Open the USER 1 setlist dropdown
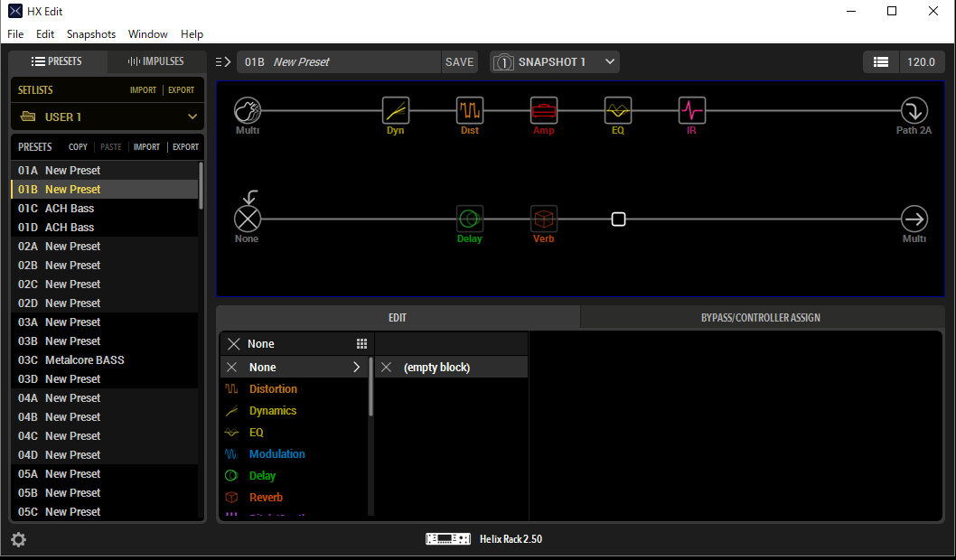This screenshot has height=560, width=956. [x=108, y=117]
